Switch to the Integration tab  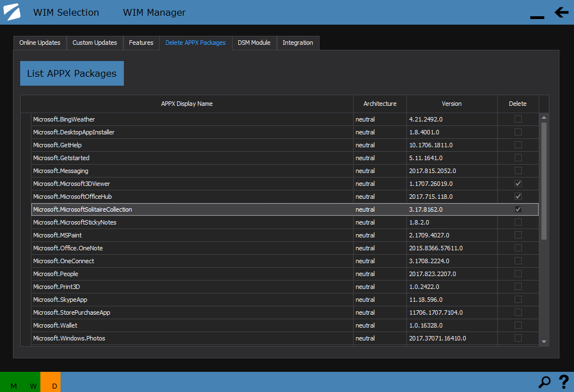coord(298,43)
